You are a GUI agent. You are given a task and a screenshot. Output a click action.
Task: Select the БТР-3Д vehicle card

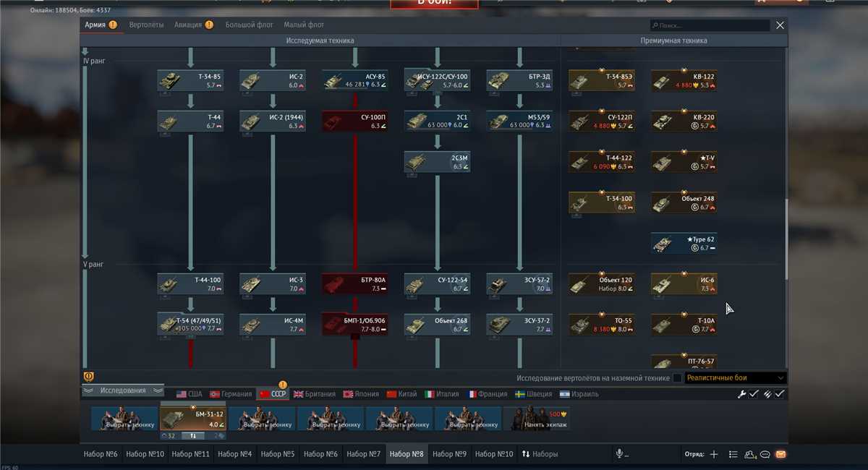519,80
